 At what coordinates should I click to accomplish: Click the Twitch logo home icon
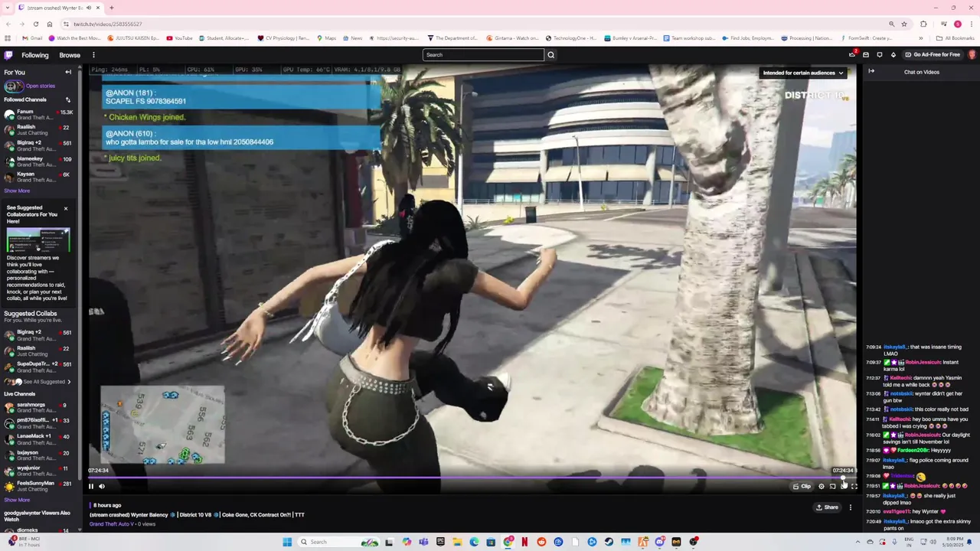(8, 55)
